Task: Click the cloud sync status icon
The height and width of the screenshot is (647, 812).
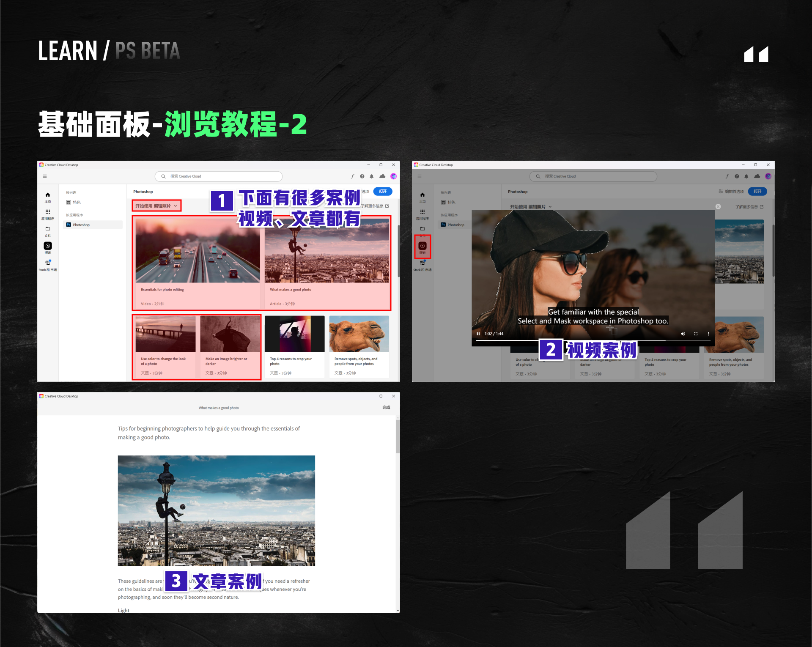Action: [383, 176]
